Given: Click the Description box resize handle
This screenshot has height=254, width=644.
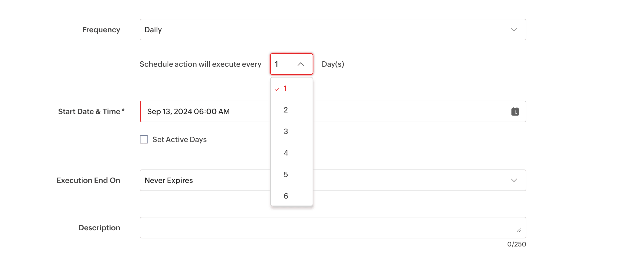Looking at the screenshot, I should pos(519,230).
